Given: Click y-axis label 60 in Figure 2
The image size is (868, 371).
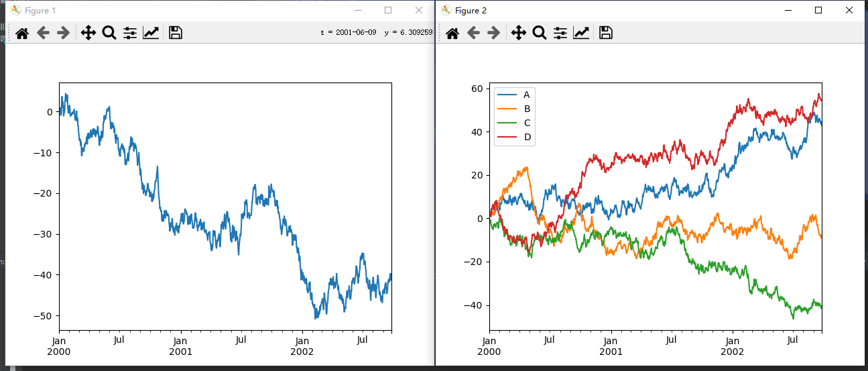Looking at the screenshot, I should [477, 88].
